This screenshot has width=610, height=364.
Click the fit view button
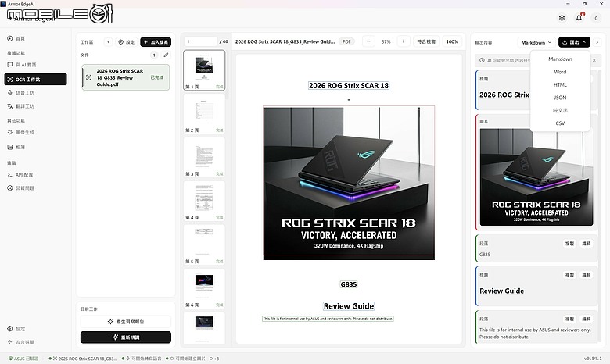426,41
